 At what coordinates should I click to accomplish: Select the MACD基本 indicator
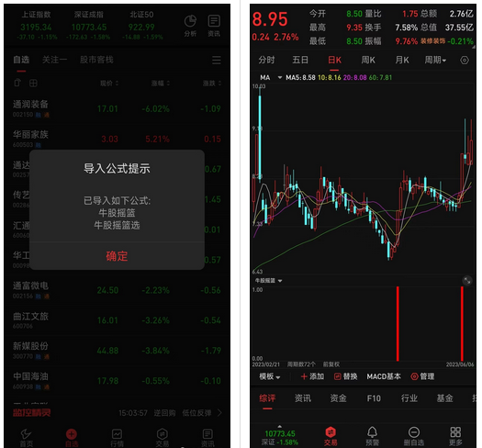click(384, 376)
